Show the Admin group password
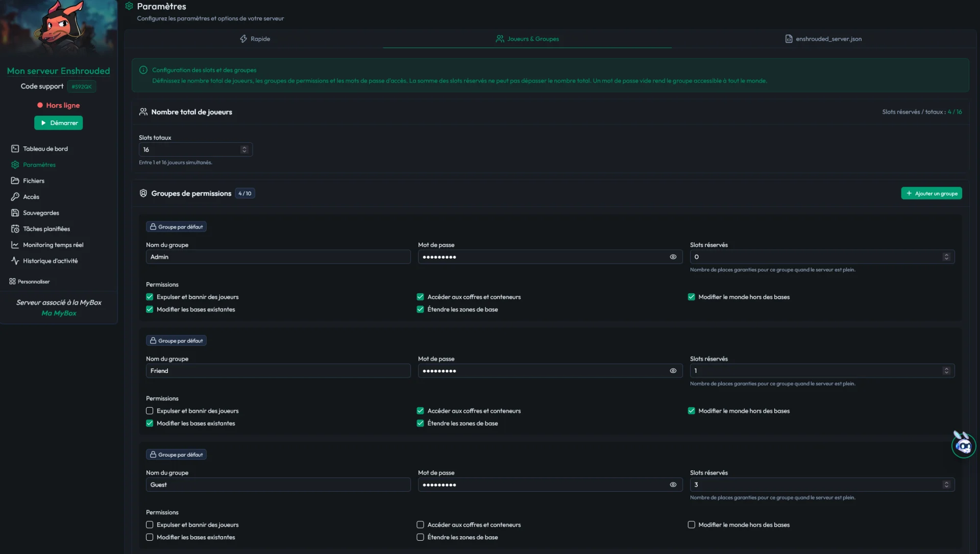 [673, 257]
